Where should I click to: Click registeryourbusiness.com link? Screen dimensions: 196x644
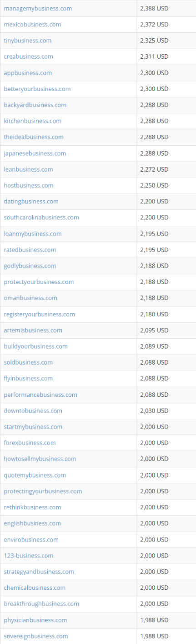click(x=40, y=314)
